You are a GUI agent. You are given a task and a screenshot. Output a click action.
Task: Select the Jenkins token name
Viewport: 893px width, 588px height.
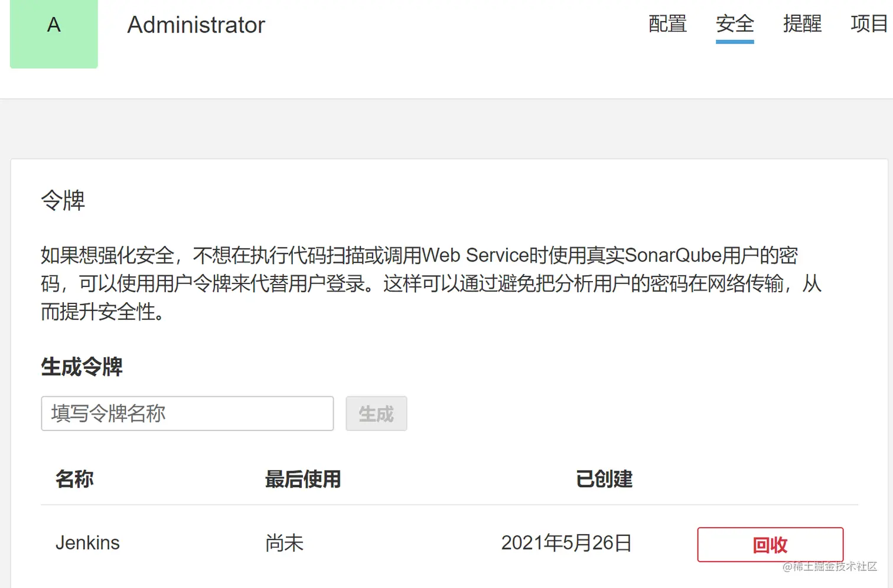(87, 543)
